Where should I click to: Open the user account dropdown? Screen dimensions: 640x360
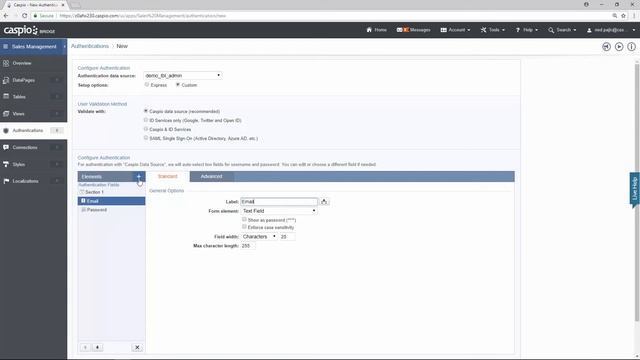611,30
